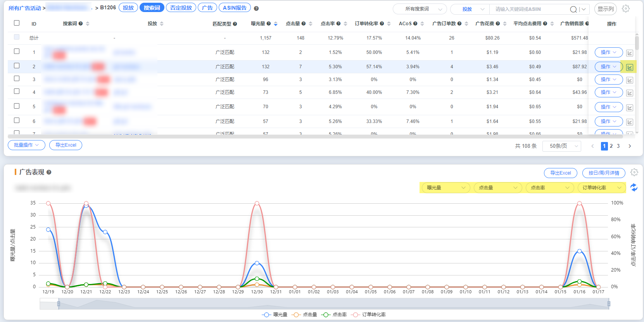The width and height of the screenshot is (644, 322).
Task: Click the 显示列 button
Action: coord(606,9)
